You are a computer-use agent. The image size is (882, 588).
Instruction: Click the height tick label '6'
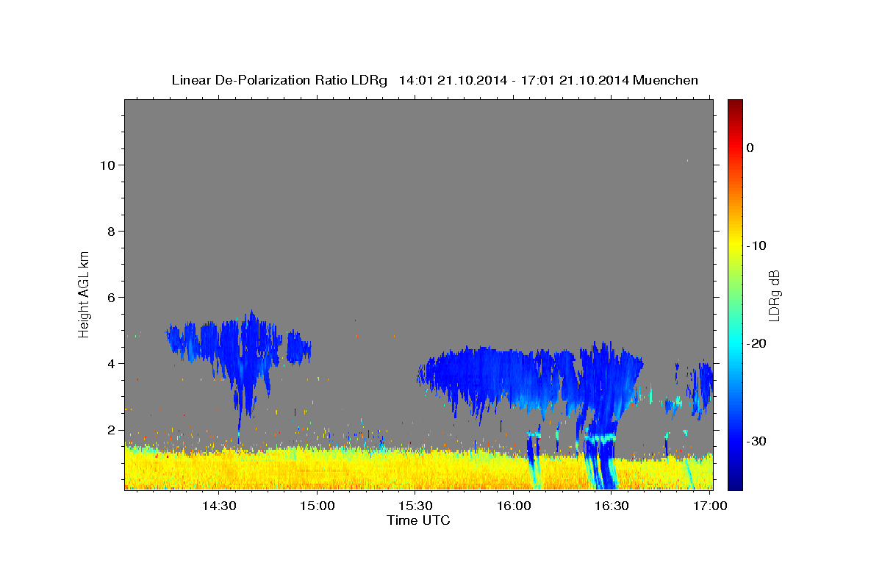(x=112, y=297)
